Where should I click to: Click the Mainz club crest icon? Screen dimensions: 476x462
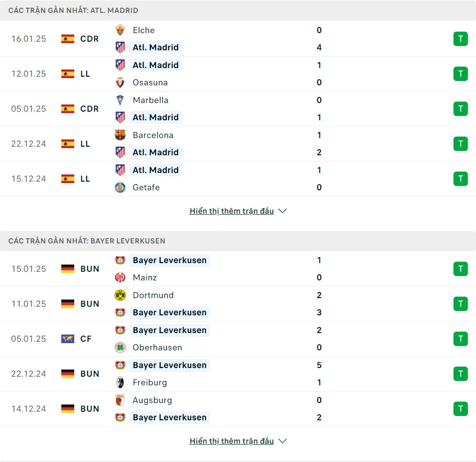coord(120,277)
